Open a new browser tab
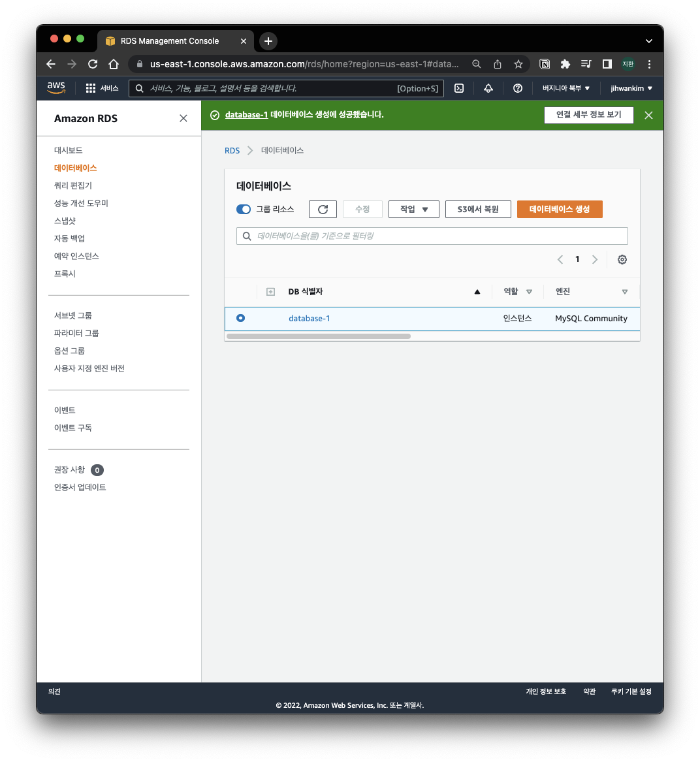 pyautogui.click(x=268, y=41)
